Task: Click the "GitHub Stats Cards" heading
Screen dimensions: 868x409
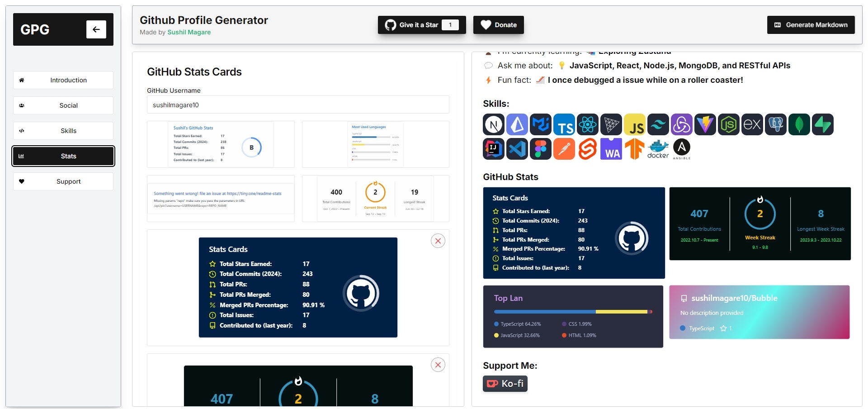Action: click(194, 72)
